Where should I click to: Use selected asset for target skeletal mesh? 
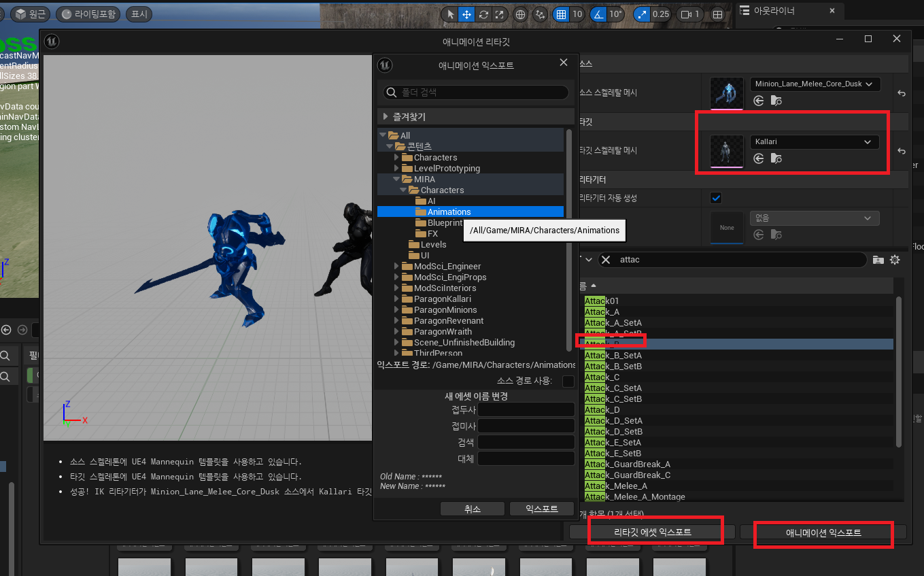coord(759,158)
